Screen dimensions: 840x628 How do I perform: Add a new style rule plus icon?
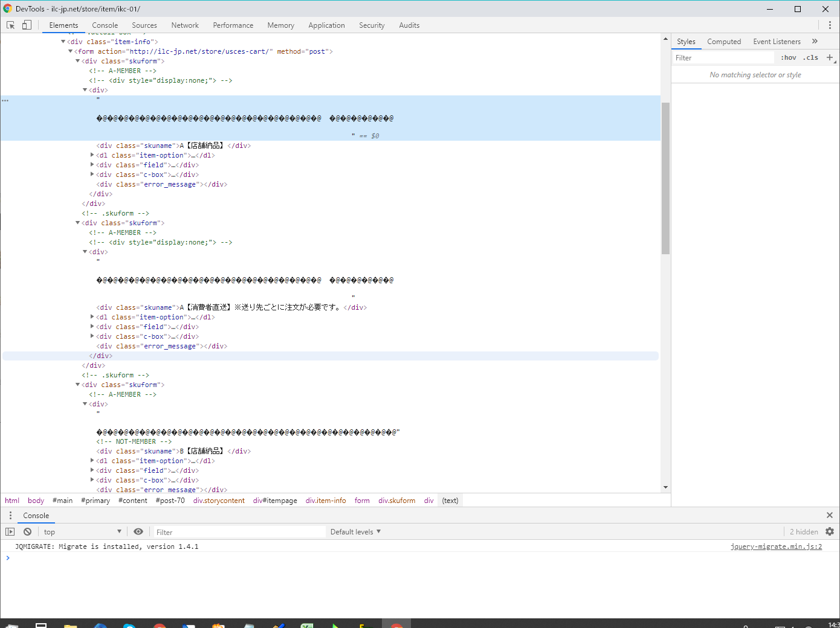830,57
